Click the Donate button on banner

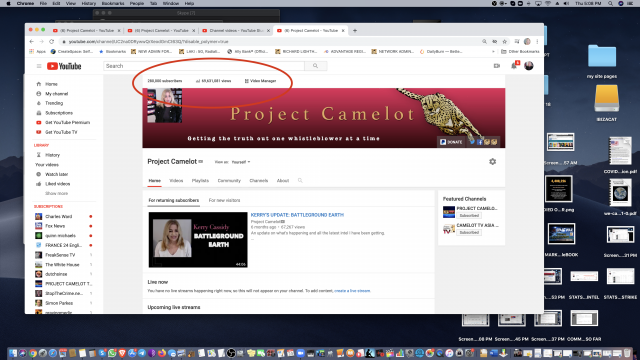tap(451, 142)
